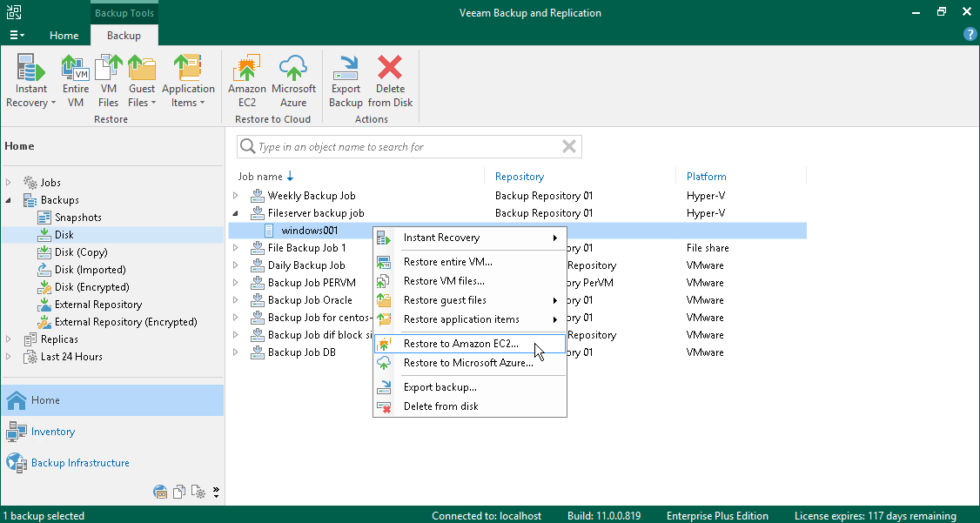Open the Application Items ribbon tool
Viewport: 980px width, 523px height.
188,81
